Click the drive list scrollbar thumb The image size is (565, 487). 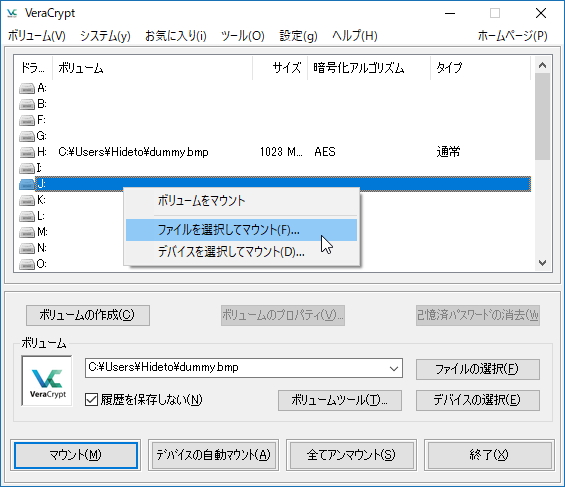[x=542, y=116]
